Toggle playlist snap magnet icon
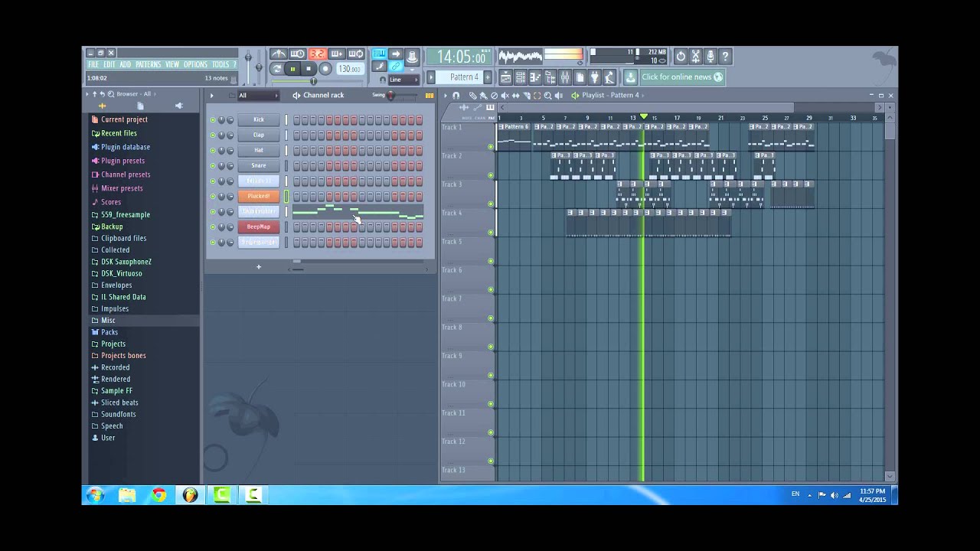Screen dimensions: 980x551 (x=456, y=96)
